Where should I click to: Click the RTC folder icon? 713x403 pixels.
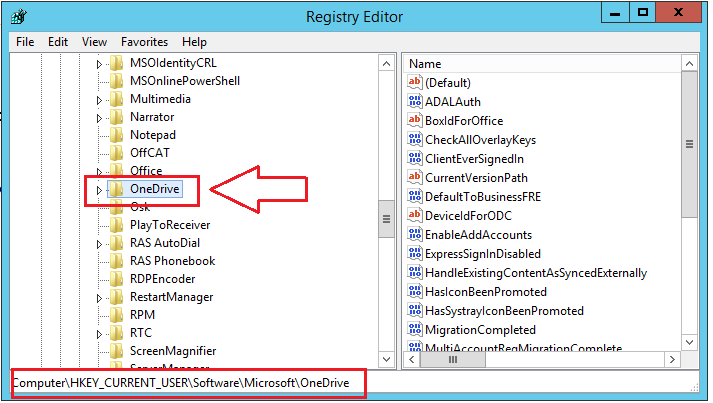pos(117,333)
